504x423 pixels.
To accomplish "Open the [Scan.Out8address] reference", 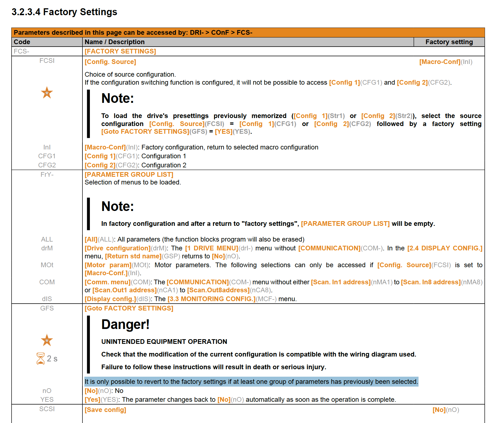I will 218,290.
